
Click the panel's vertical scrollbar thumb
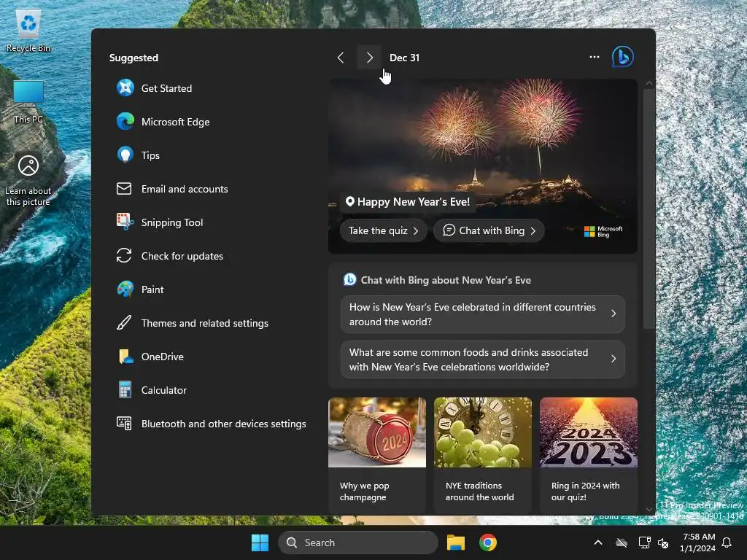click(x=649, y=209)
